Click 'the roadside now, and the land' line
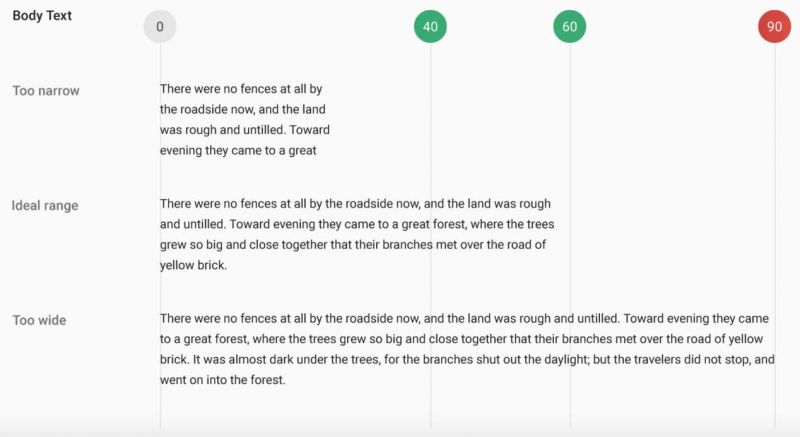The width and height of the screenshot is (800, 437). click(x=242, y=110)
